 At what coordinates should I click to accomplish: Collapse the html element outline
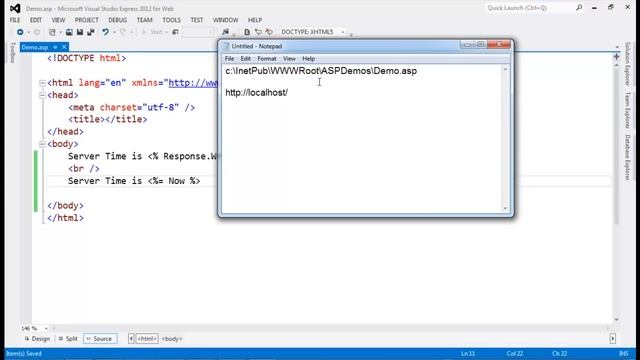pos(42,83)
